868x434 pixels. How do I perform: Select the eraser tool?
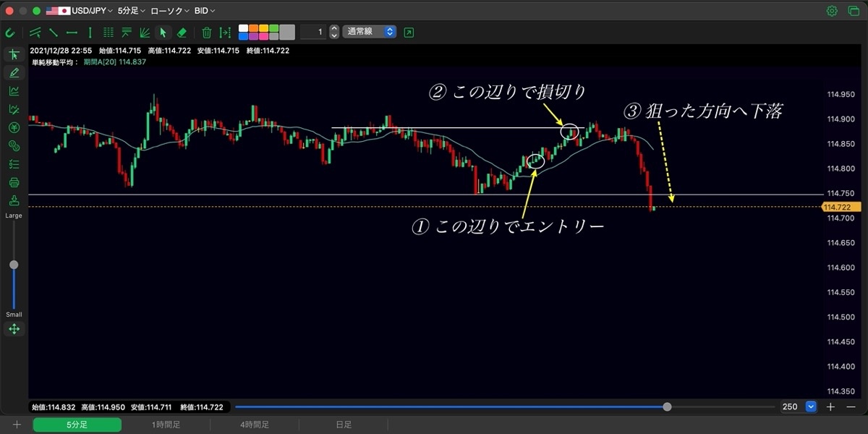click(x=182, y=32)
